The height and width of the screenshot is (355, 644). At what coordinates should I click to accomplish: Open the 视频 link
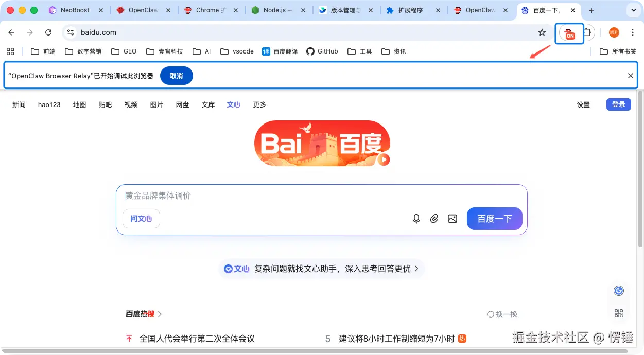pyautogui.click(x=131, y=104)
